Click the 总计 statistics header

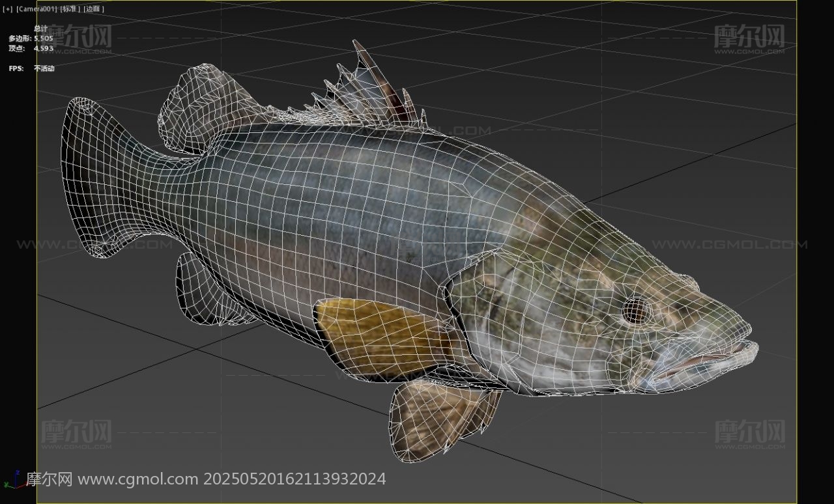click(x=40, y=29)
